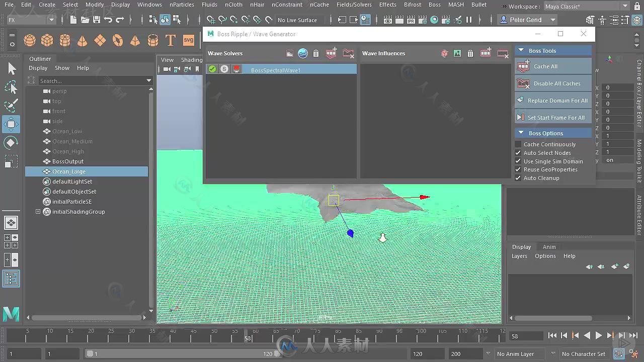Click the Cache All button
This screenshot has width=644, height=362.
[553, 66]
